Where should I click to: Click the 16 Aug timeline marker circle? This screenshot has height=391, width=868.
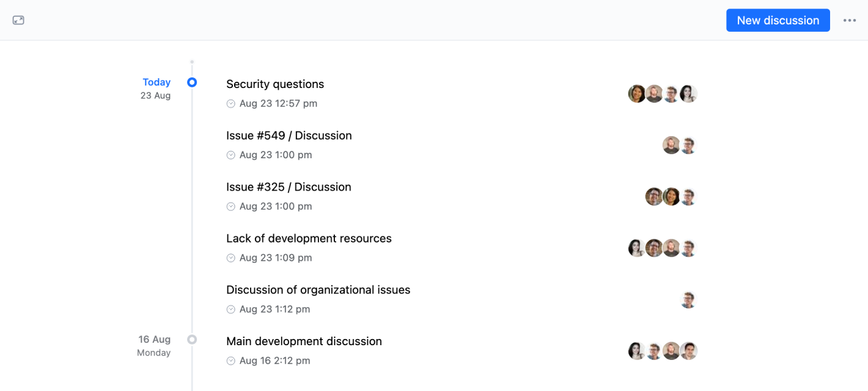[192, 339]
